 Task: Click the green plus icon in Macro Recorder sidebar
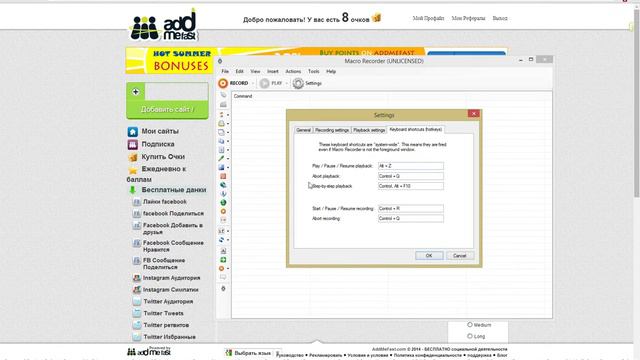click(x=223, y=260)
